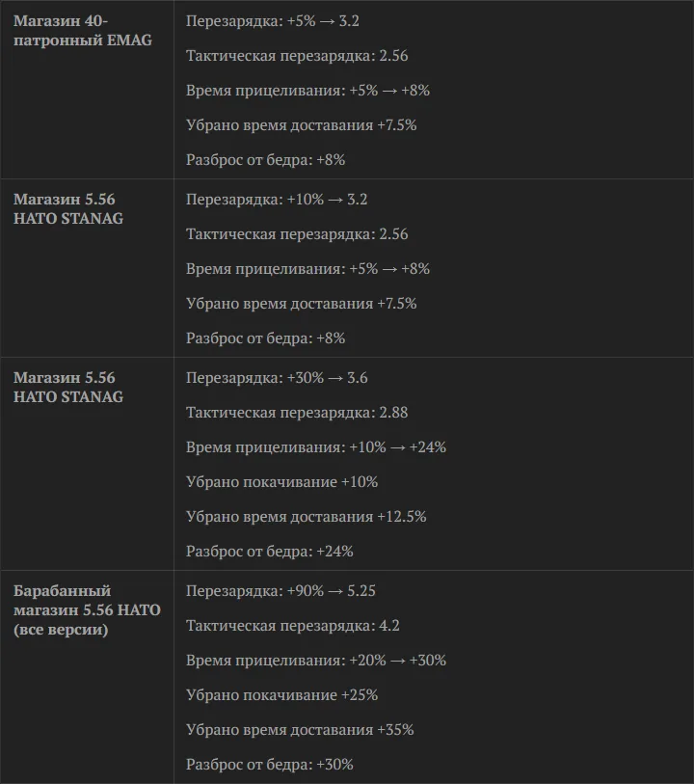
Task: Click 'Убрано время доставания +12.5%'
Action: point(307,517)
